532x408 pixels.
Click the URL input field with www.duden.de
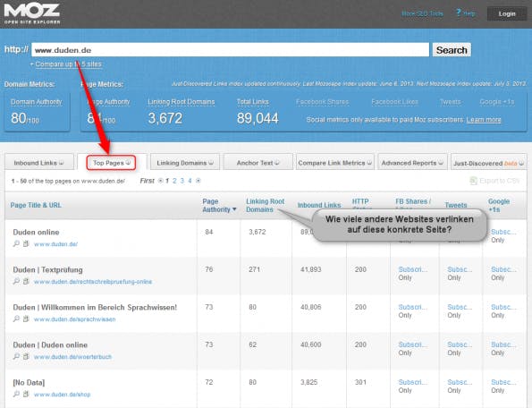[231, 50]
